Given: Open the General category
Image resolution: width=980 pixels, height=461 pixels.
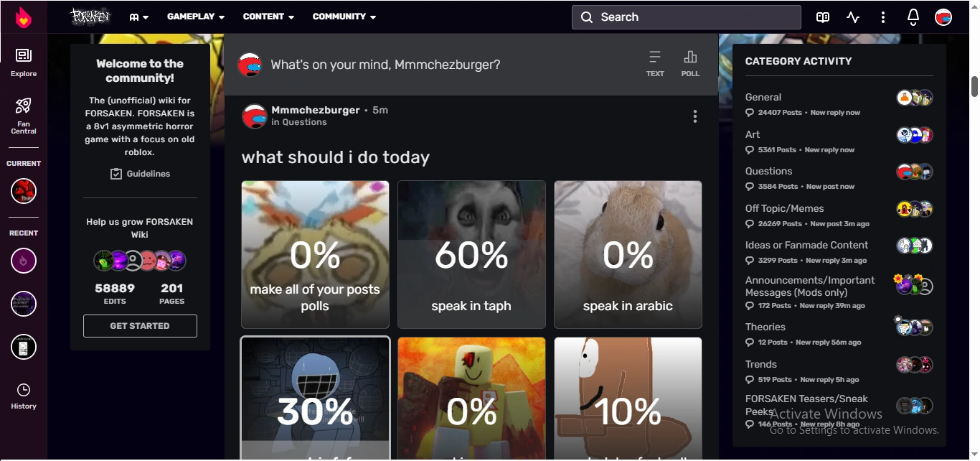Looking at the screenshot, I should tap(763, 97).
